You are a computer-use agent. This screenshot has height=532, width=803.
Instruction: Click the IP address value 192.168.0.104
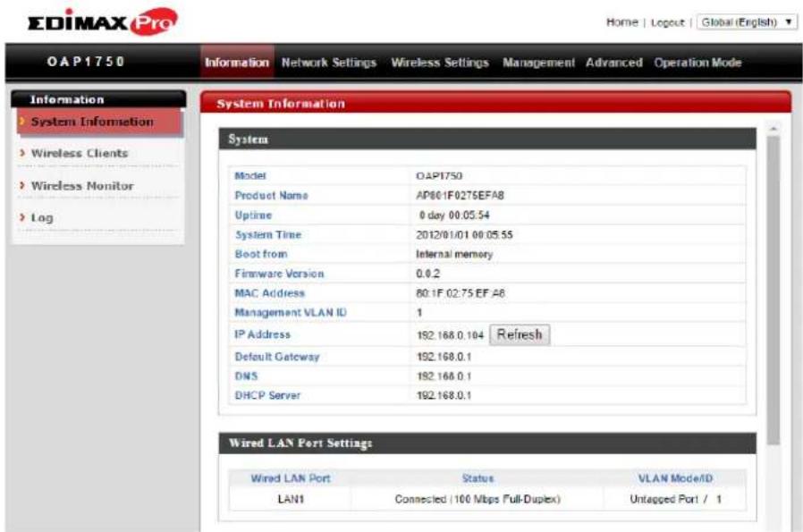(x=450, y=335)
